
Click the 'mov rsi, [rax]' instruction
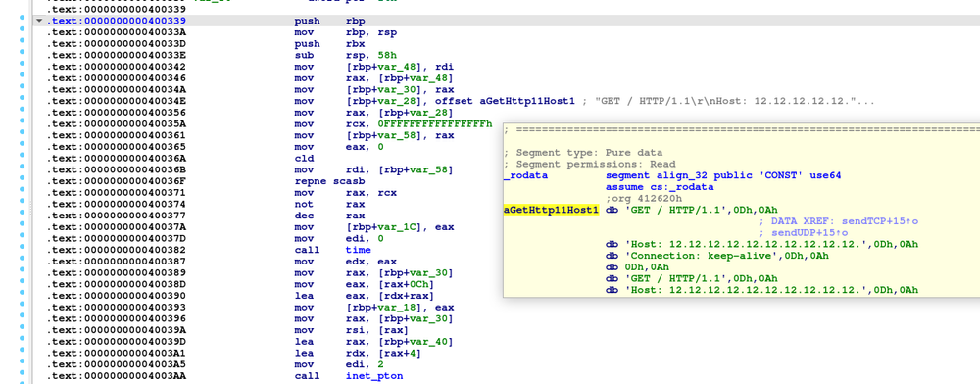tap(351, 330)
